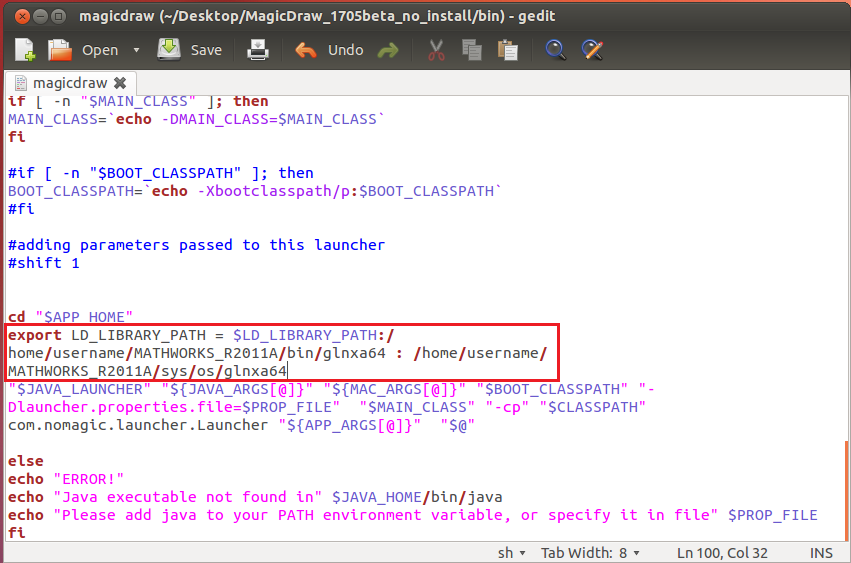Minimize the gedit window
Screen dimensions: 851x563
[40, 16]
